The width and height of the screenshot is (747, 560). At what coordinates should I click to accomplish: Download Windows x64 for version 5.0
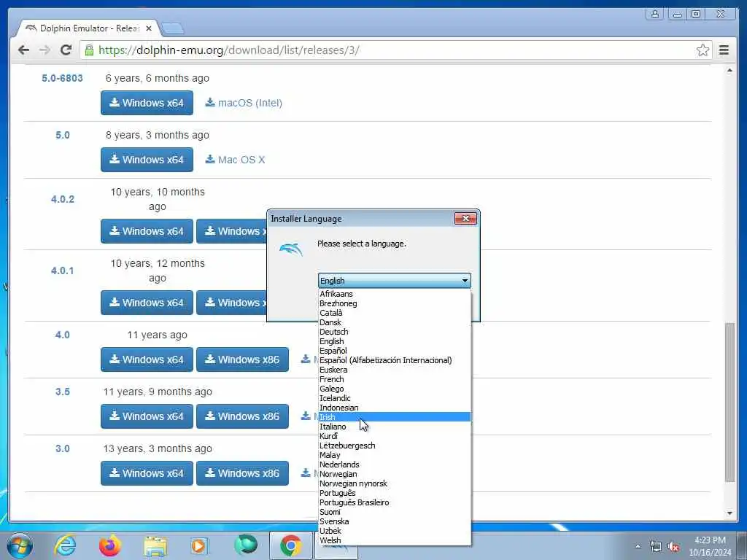click(x=147, y=160)
